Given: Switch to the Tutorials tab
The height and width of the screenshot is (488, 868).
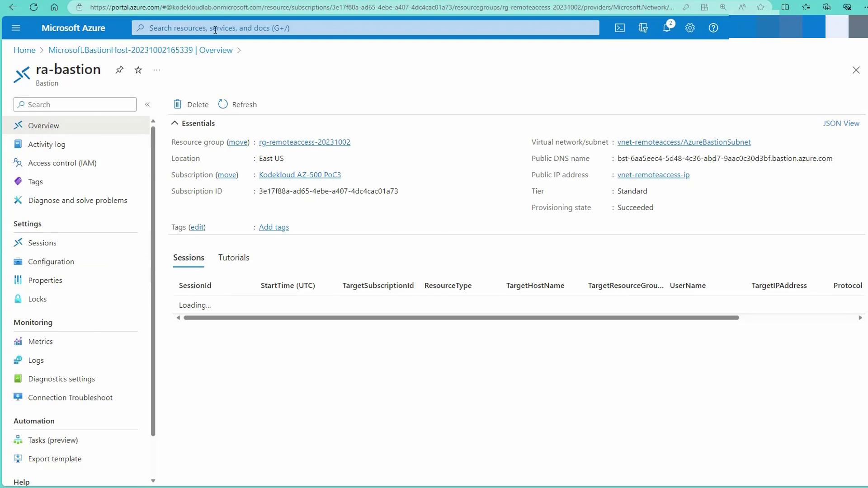Looking at the screenshot, I should tap(234, 258).
